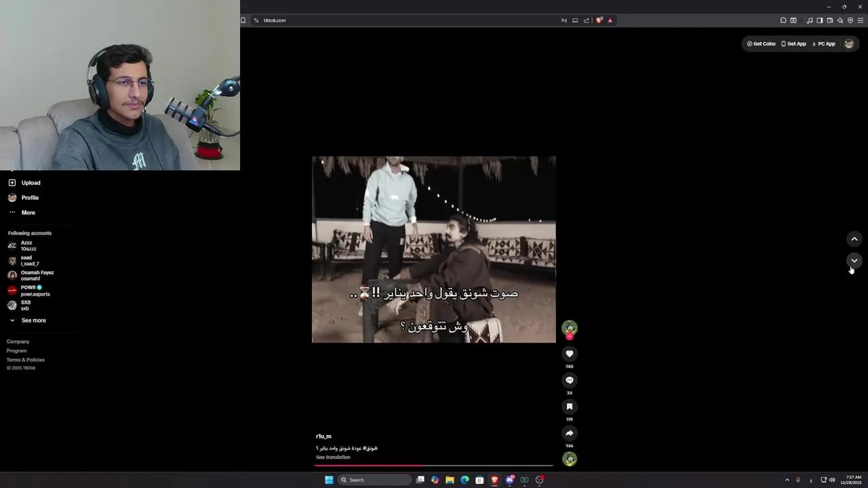The width and height of the screenshot is (868, 488).
Task: Open the Brave VPN shield icon
Action: [x=850, y=20]
